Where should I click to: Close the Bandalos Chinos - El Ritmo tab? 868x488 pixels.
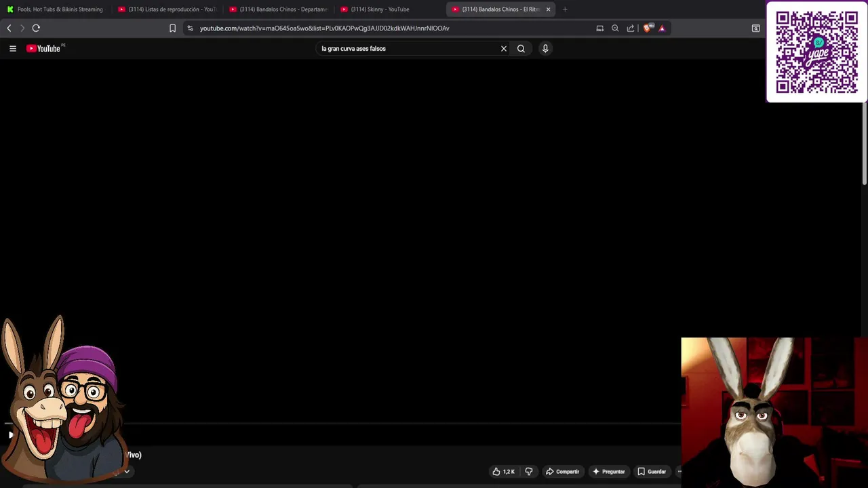(548, 9)
